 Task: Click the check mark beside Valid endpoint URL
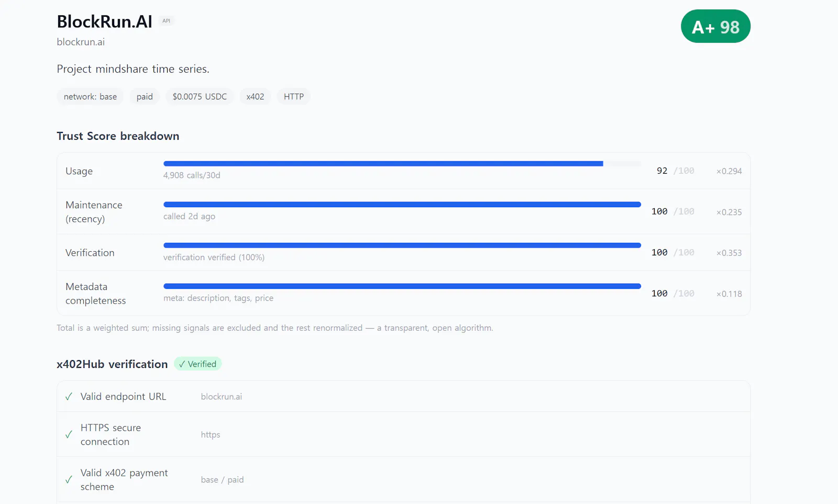coord(69,397)
